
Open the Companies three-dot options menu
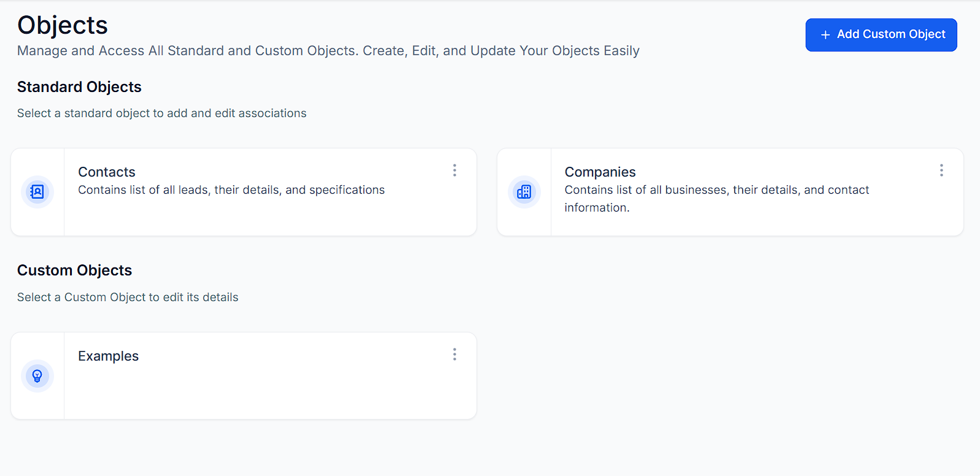point(941,171)
